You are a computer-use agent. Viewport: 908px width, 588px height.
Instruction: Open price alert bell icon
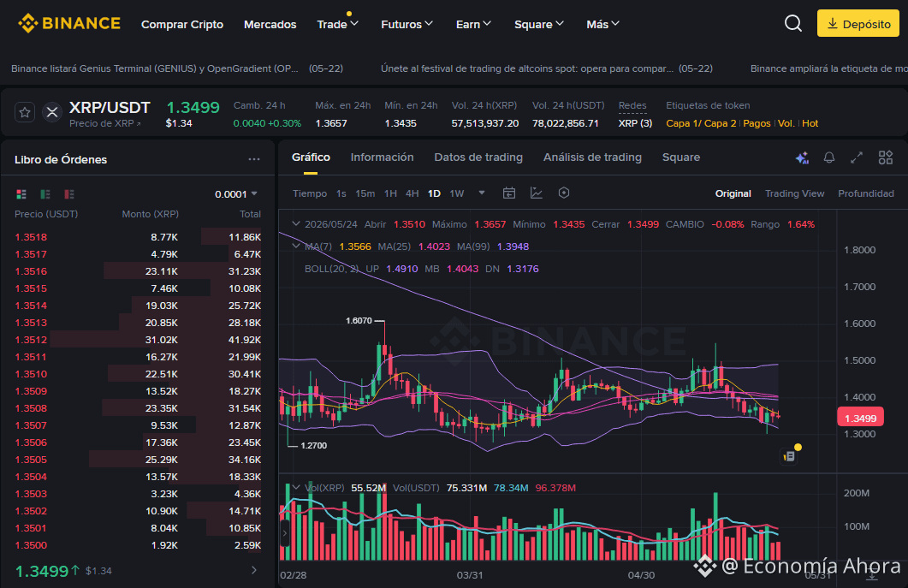click(829, 157)
